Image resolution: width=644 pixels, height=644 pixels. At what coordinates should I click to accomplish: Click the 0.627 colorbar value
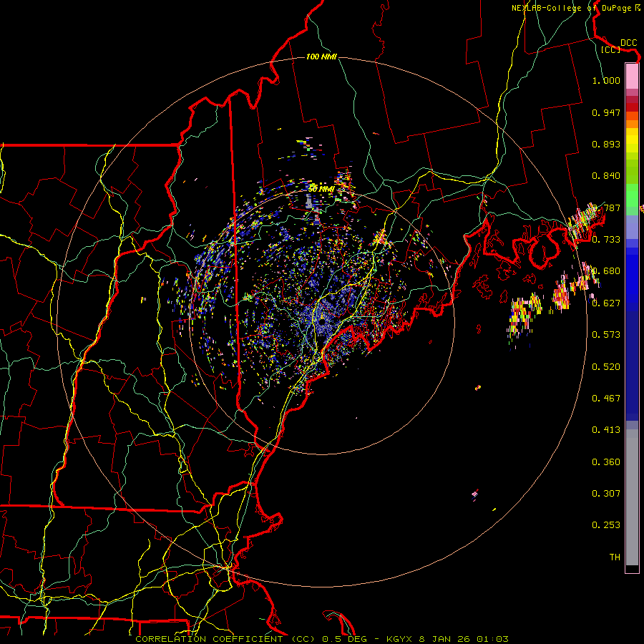coord(606,303)
